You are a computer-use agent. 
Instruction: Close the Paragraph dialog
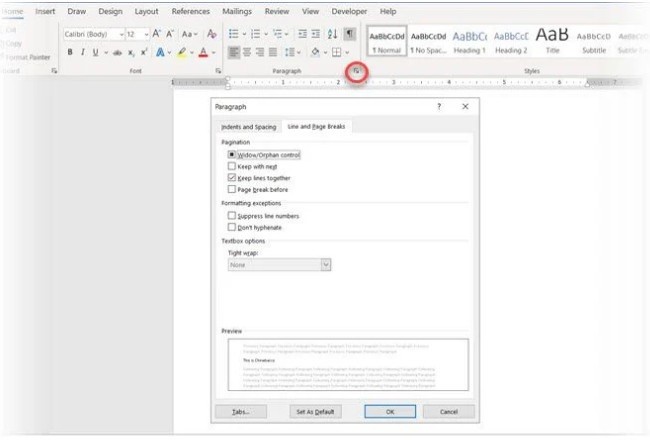tap(466, 107)
